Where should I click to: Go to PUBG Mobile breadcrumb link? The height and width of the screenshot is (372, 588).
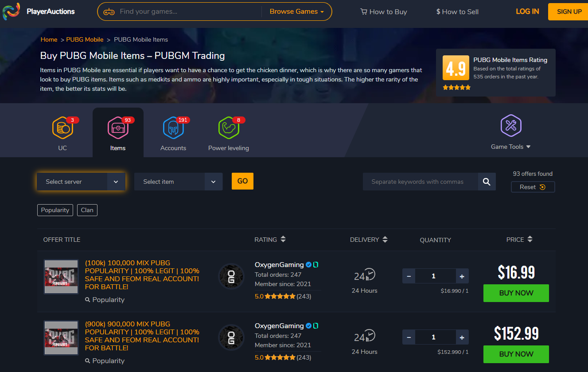click(85, 39)
